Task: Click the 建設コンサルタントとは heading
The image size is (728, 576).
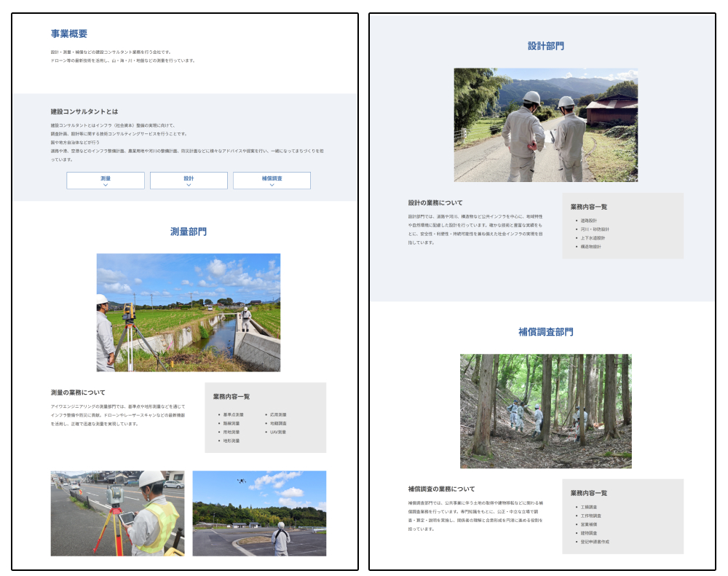Action: [x=84, y=111]
